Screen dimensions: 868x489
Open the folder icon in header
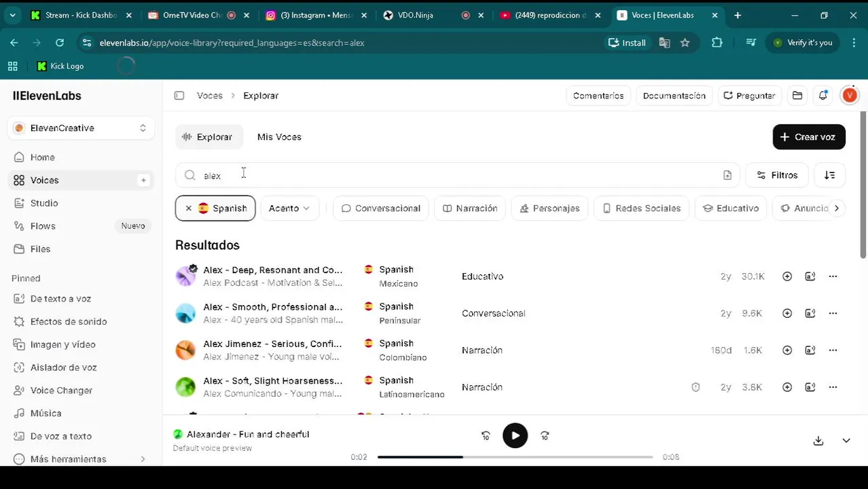(x=797, y=96)
